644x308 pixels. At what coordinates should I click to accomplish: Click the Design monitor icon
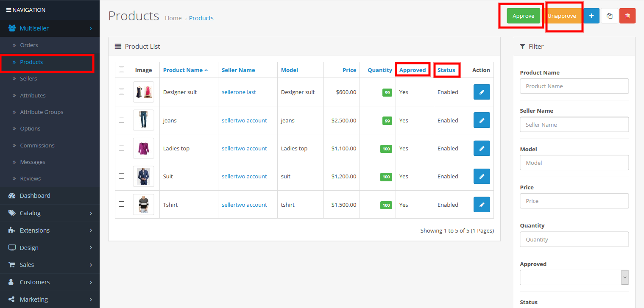tap(12, 248)
